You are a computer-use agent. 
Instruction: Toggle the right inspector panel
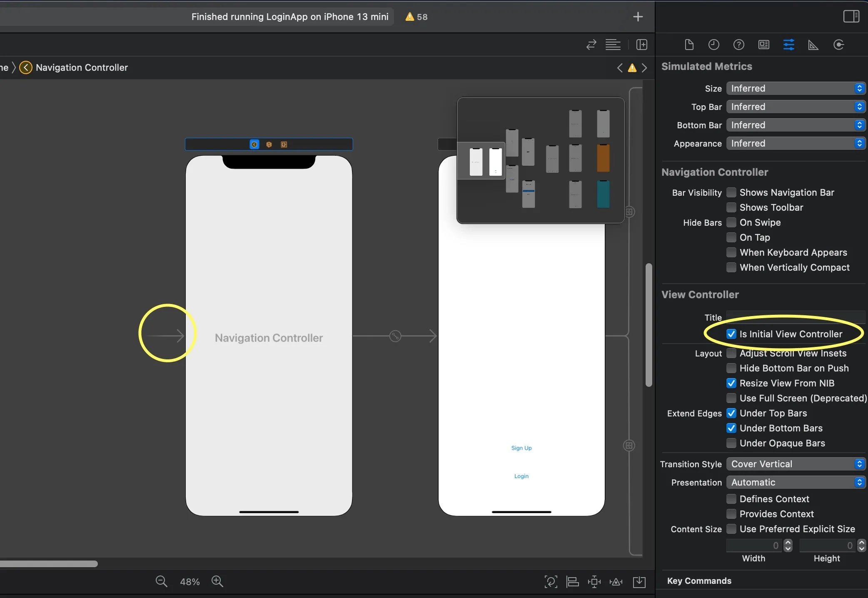click(x=851, y=17)
